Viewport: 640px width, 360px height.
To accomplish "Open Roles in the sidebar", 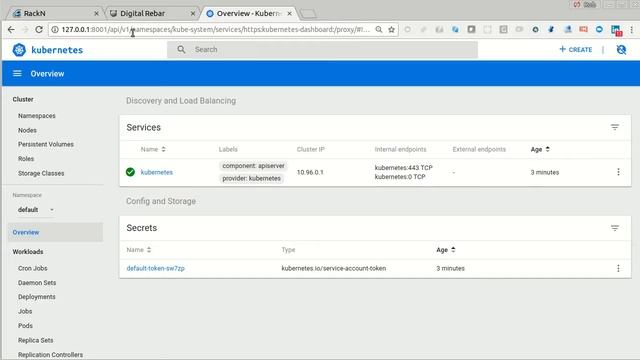I will click(x=26, y=159).
